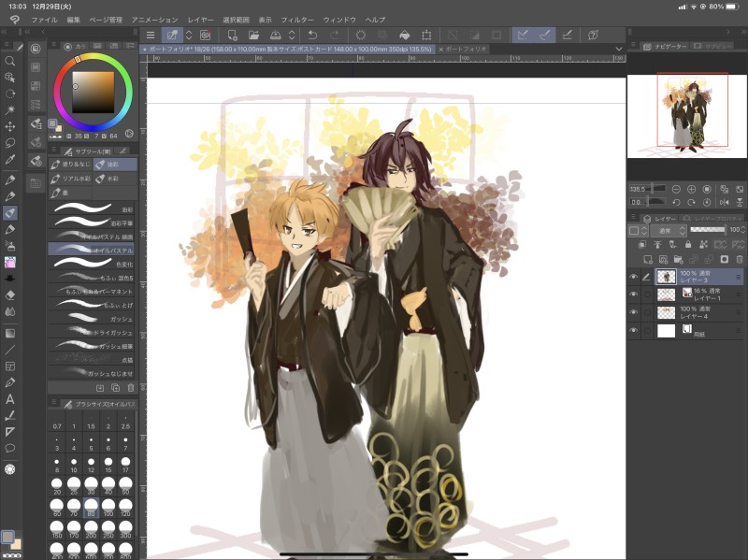This screenshot has width=748, height=560.
Task: Select the Eraser tool
Action: 9,295
